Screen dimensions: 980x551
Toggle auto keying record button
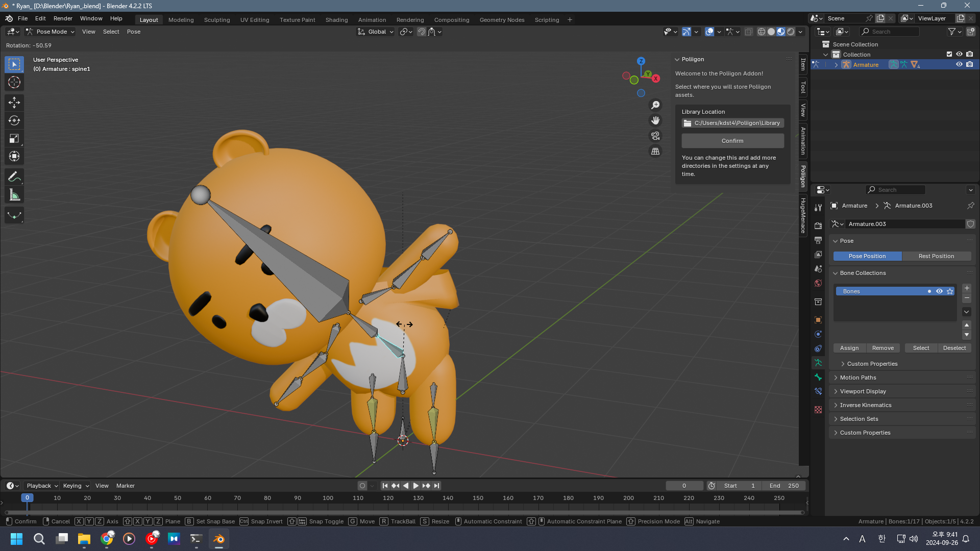click(362, 486)
